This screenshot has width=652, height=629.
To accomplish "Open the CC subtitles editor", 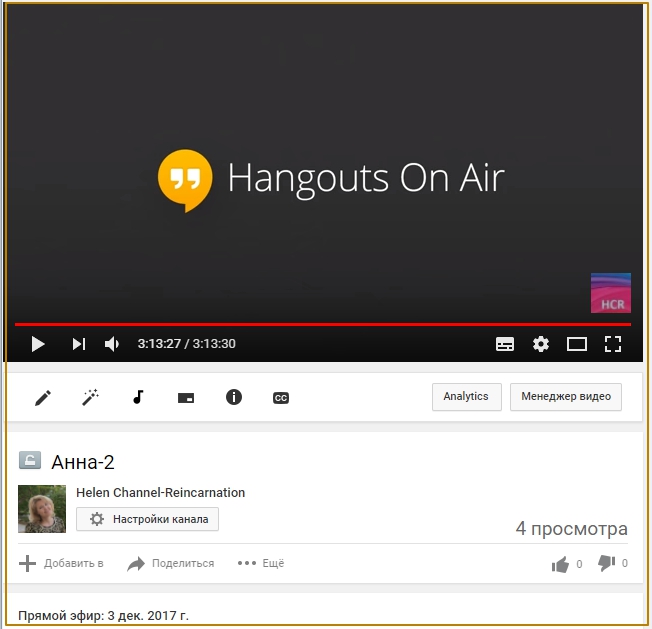I will click(x=281, y=397).
